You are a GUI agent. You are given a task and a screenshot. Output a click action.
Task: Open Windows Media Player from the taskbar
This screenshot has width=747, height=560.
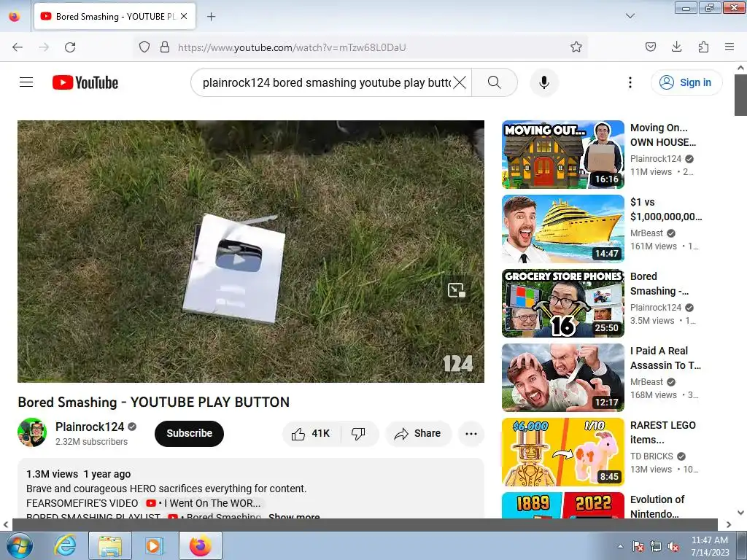click(x=153, y=545)
